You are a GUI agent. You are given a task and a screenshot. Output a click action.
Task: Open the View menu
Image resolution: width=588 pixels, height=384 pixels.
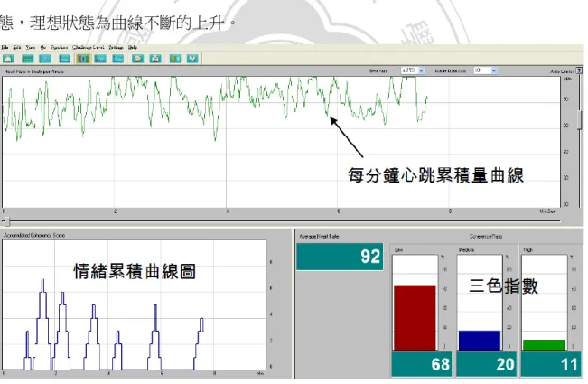(x=31, y=47)
